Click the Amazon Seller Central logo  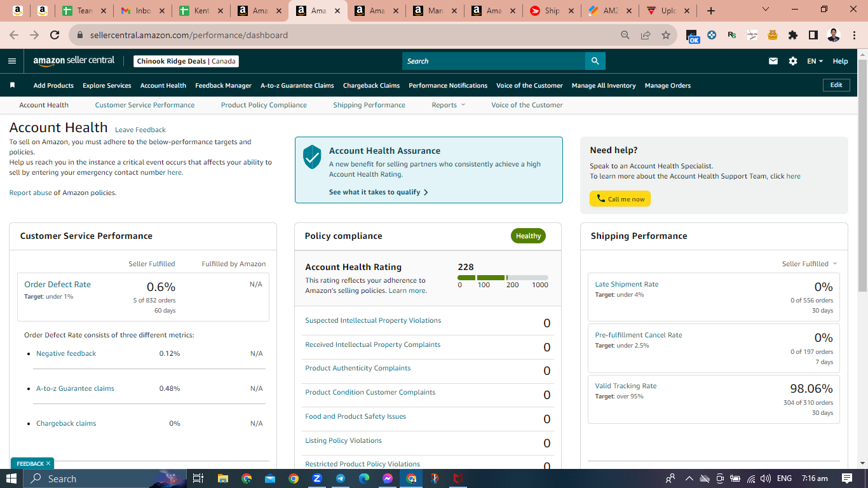74,61
